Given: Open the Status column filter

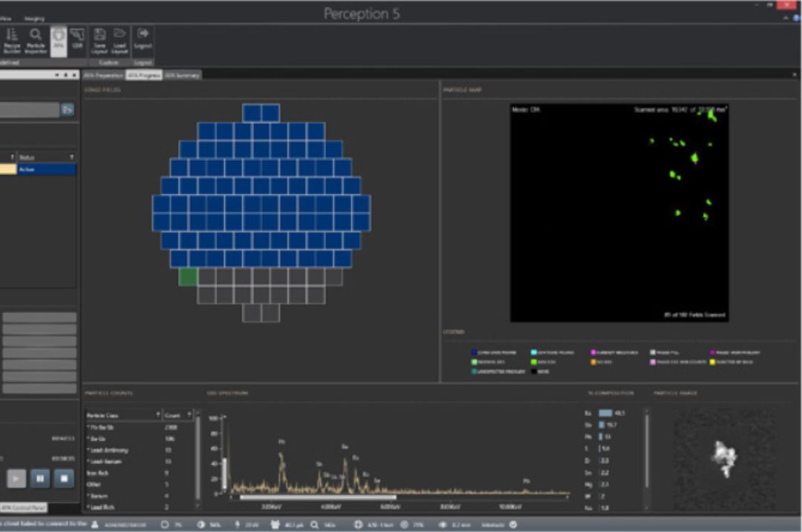Looking at the screenshot, I should [71, 157].
